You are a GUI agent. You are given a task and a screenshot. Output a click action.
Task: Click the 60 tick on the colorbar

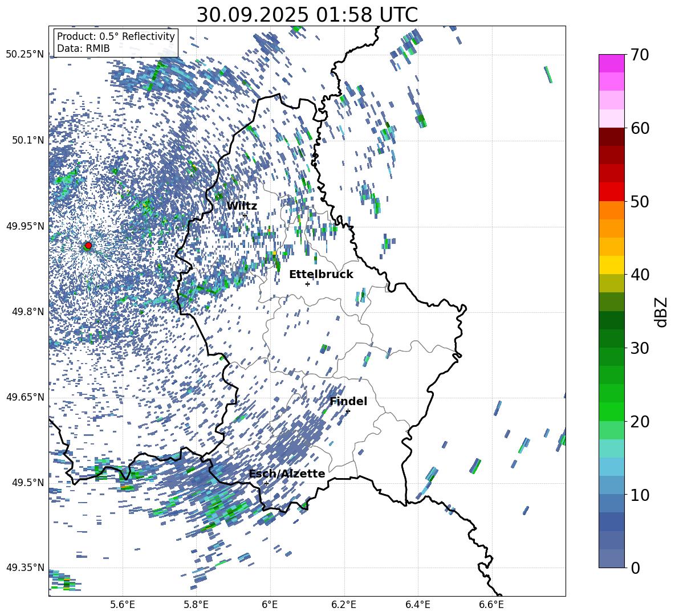click(640, 128)
